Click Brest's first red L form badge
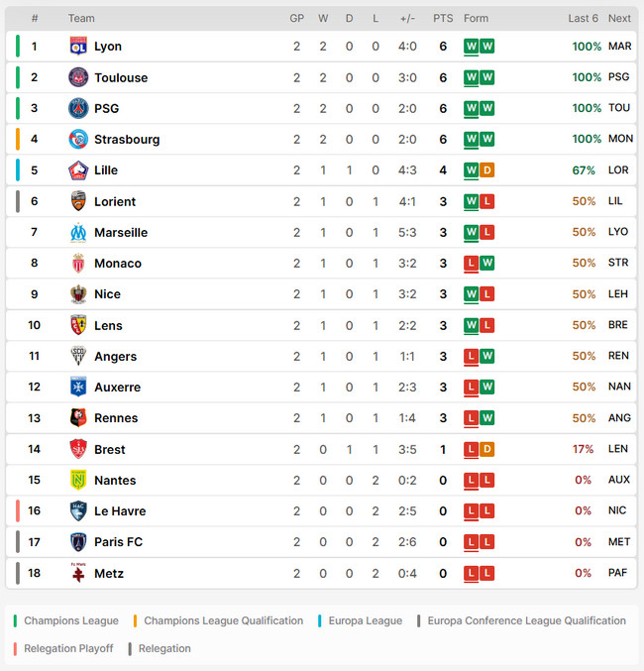 pos(472,449)
